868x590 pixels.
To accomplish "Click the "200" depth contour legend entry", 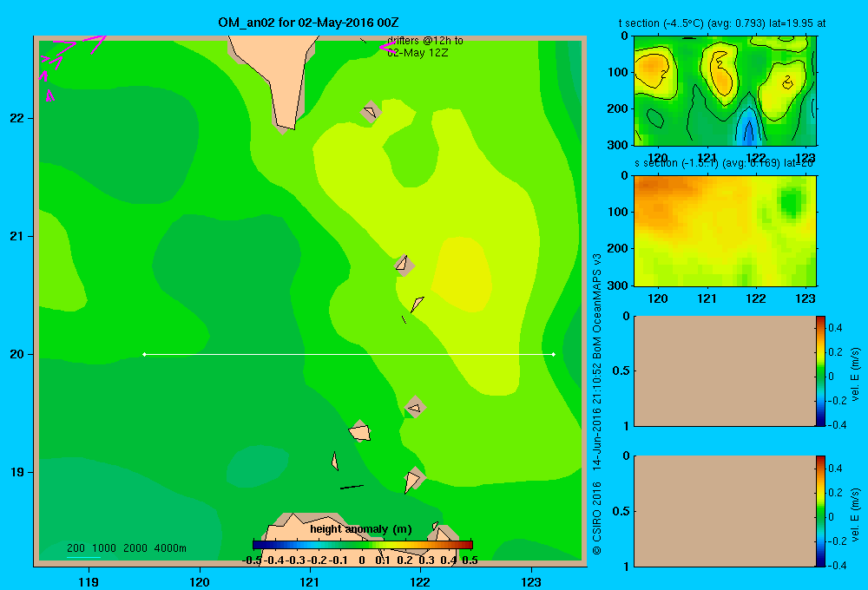I will pos(76,548).
